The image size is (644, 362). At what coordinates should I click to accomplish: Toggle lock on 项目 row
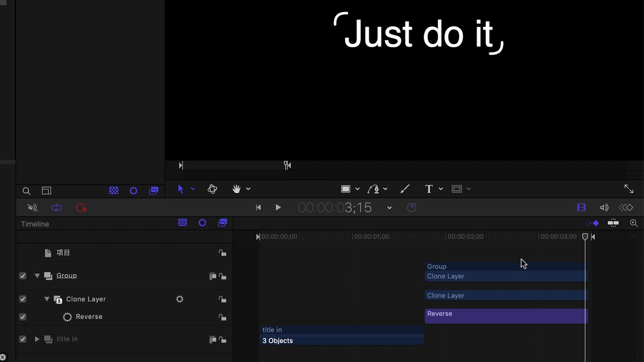[x=222, y=253]
